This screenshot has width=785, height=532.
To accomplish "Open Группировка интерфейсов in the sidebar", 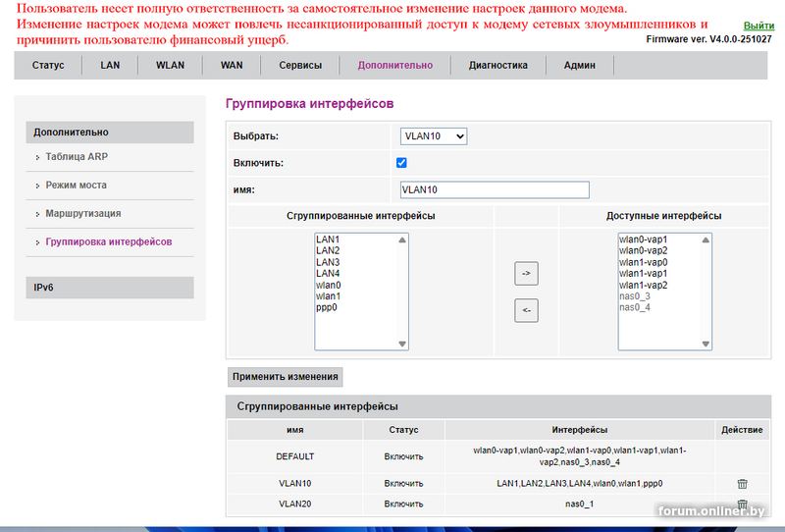I will [x=109, y=242].
